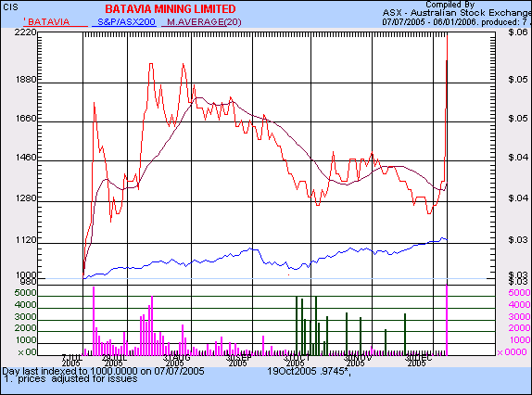The height and width of the screenshot is (395, 532).
Task: Click the $.06 price axis label
Action: (518, 32)
